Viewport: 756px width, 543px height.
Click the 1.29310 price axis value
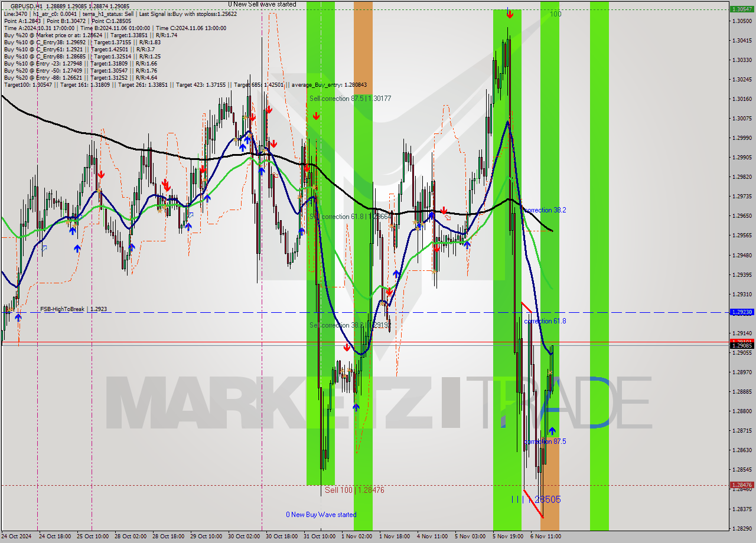point(742,294)
